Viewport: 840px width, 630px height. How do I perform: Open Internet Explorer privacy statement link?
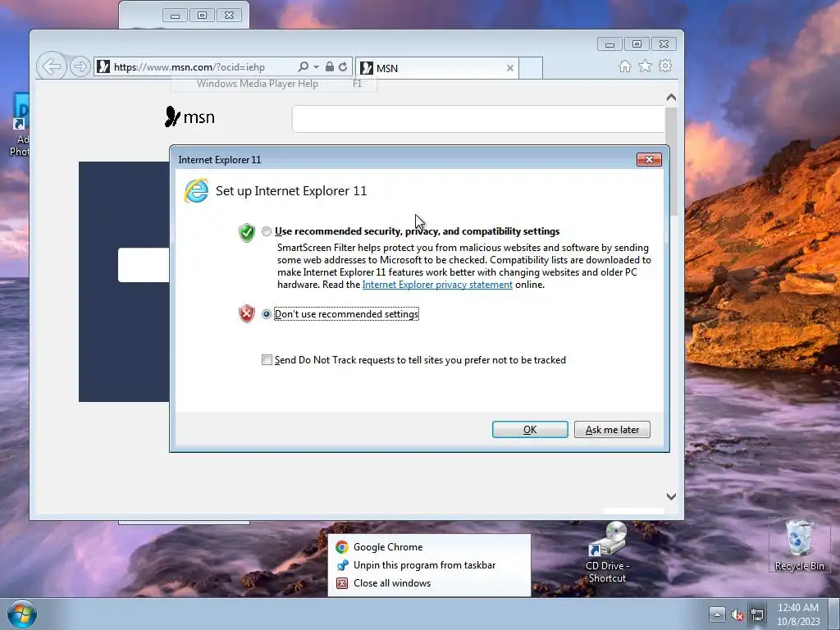tap(437, 285)
